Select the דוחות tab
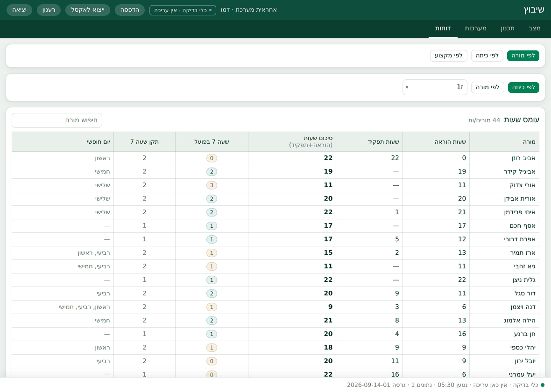This screenshot has height=392, width=551. 443,28
